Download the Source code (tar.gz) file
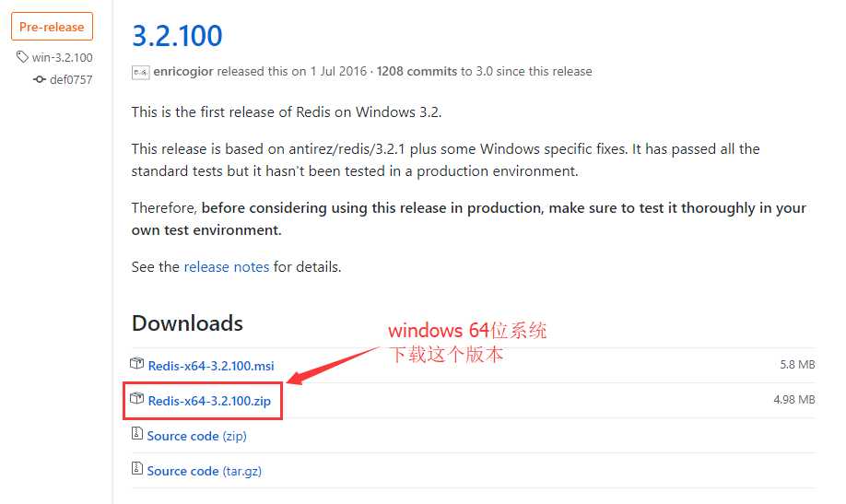The width and height of the screenshot is (846, 504). click(x=204, y=471)
